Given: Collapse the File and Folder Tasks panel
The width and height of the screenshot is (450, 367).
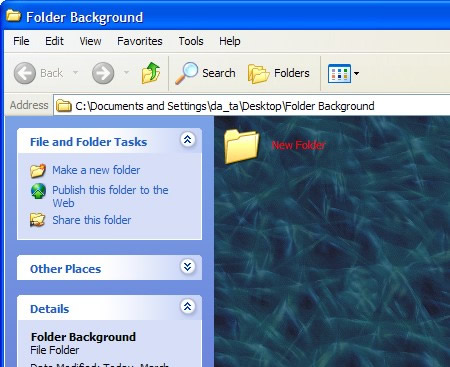Looking at the screenshot, I should (x=188, y=139).
